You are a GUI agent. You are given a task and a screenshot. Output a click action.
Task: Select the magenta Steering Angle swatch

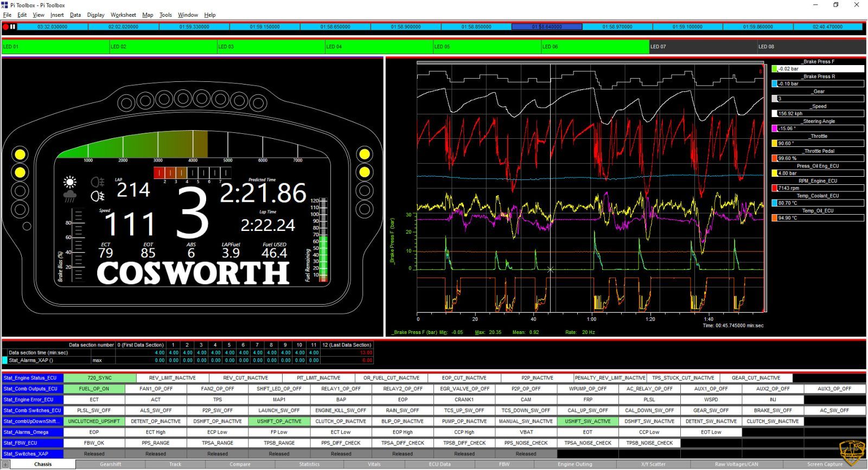tap(775, 128)
